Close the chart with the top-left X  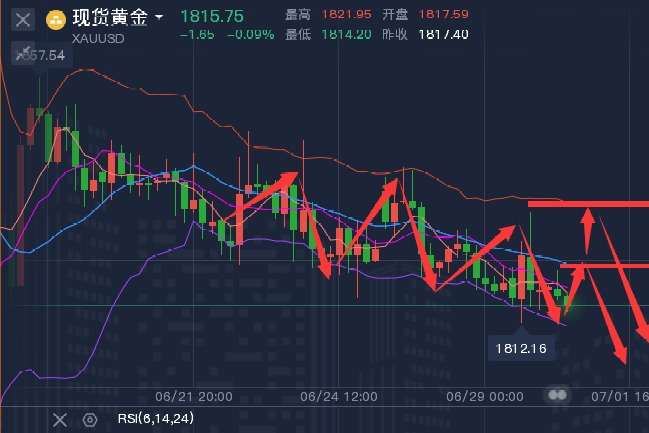click(x=22, y=19)
